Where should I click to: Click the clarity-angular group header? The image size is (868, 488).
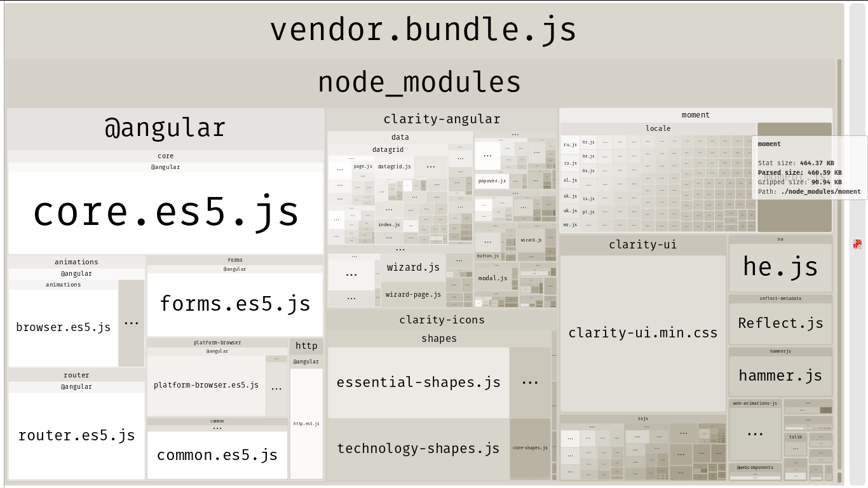tap(442, 119)
